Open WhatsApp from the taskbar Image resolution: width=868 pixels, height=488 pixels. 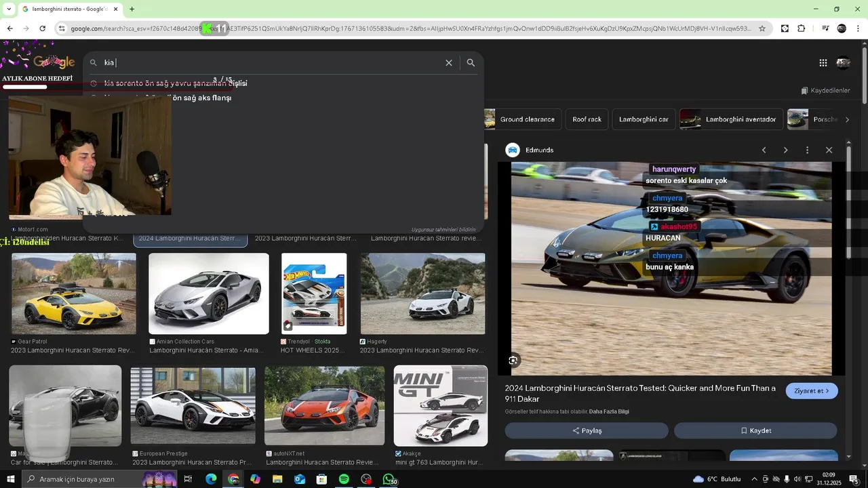tap(389, 479)
